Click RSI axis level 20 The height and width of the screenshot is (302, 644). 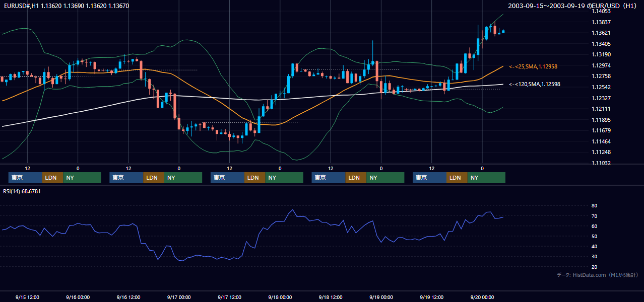tap(595, 267)
